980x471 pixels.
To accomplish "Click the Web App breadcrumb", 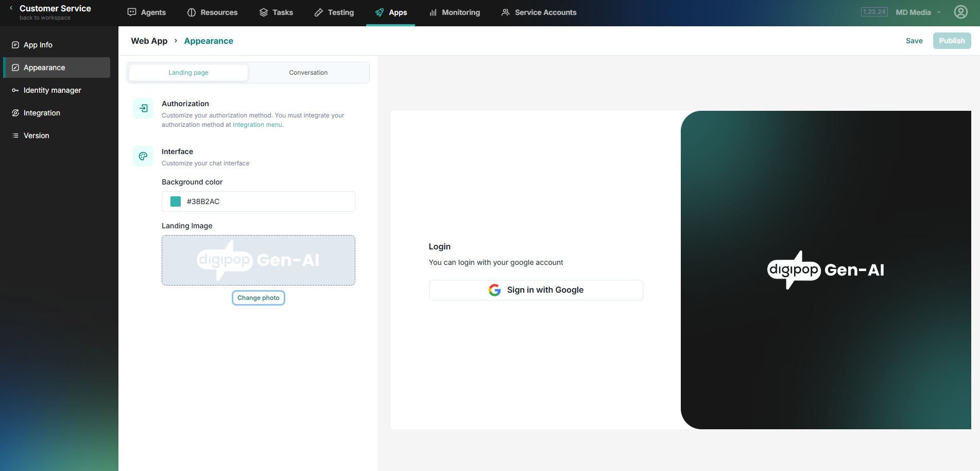I will [x=149, y=41].
